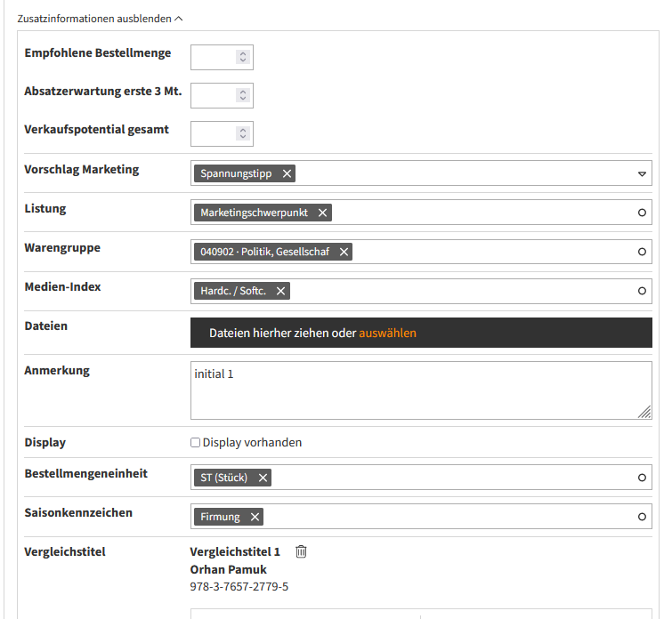Open the Medien-Index selection indicator
Image resolution: width=672 pixels, height=619 pixels.
[642, 291]
